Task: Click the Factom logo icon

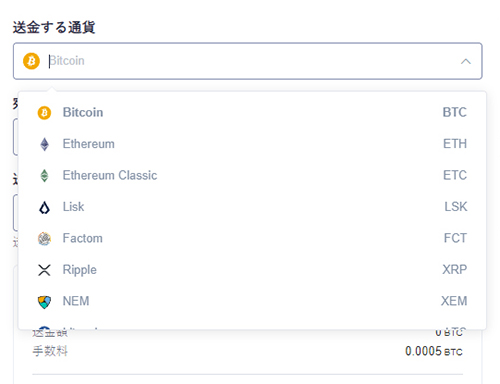Action: click(44, 238)
